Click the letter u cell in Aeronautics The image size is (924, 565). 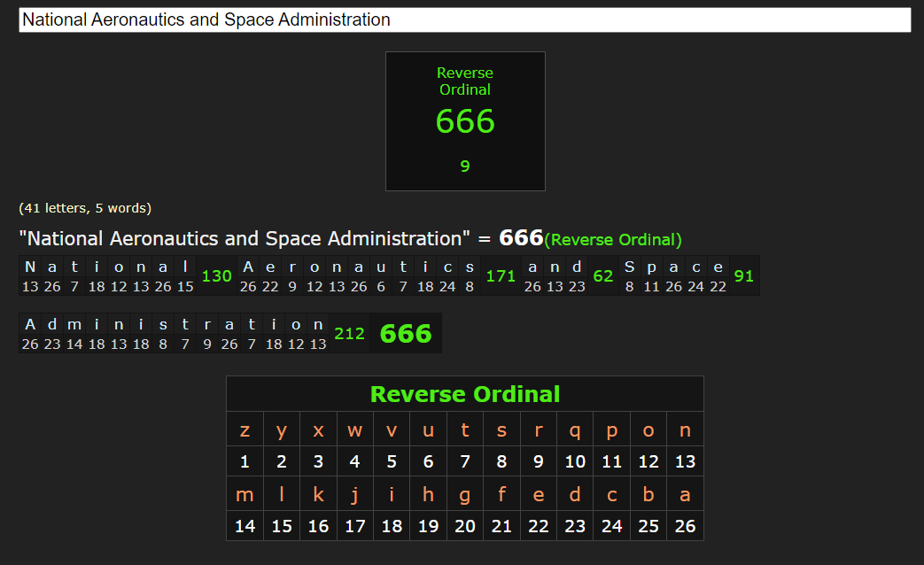click(x=381, y=267)
